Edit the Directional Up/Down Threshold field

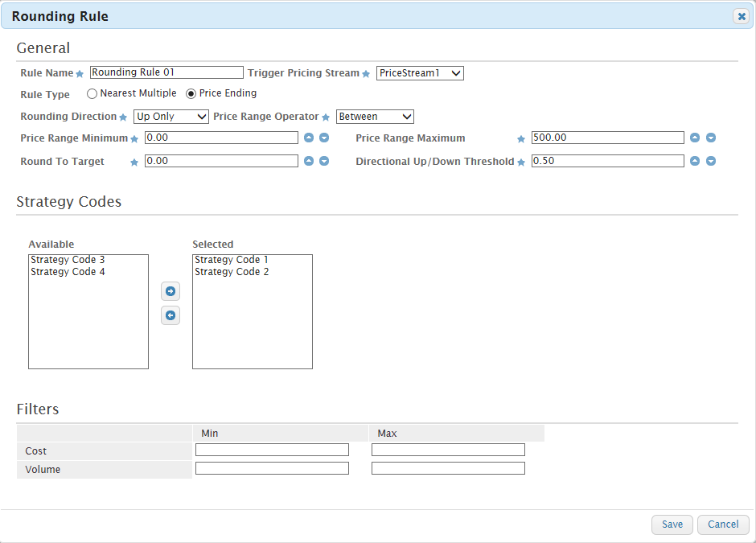click(x=608, y=161)
